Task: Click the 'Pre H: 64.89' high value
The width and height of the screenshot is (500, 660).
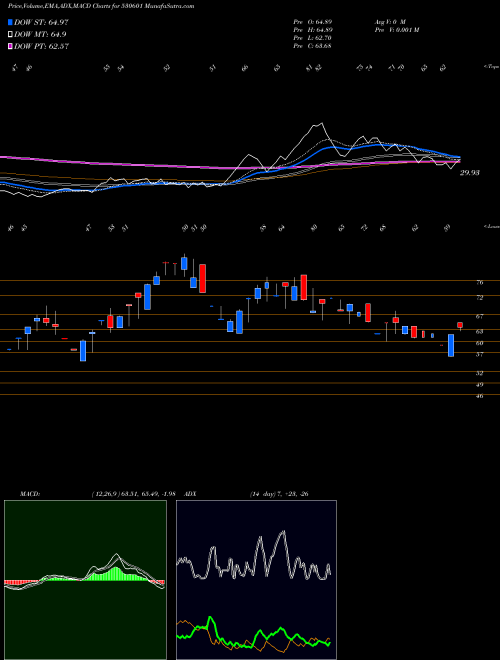Action: pos(312,29)
